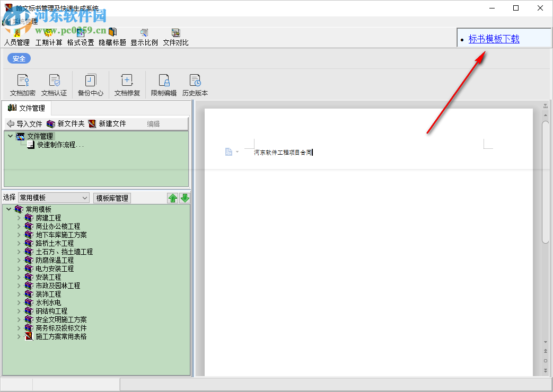Open 工期计算 schedule calculator
The width and height of the screenshot is (553, 392).
click(49, 38)
